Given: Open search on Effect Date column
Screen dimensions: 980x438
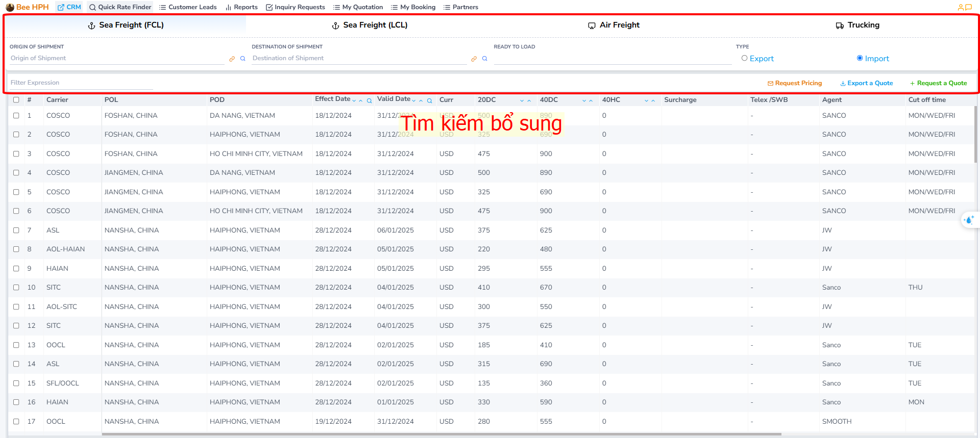Looking at the screenshot, I should pyautogui.click(x=369, y=101).
